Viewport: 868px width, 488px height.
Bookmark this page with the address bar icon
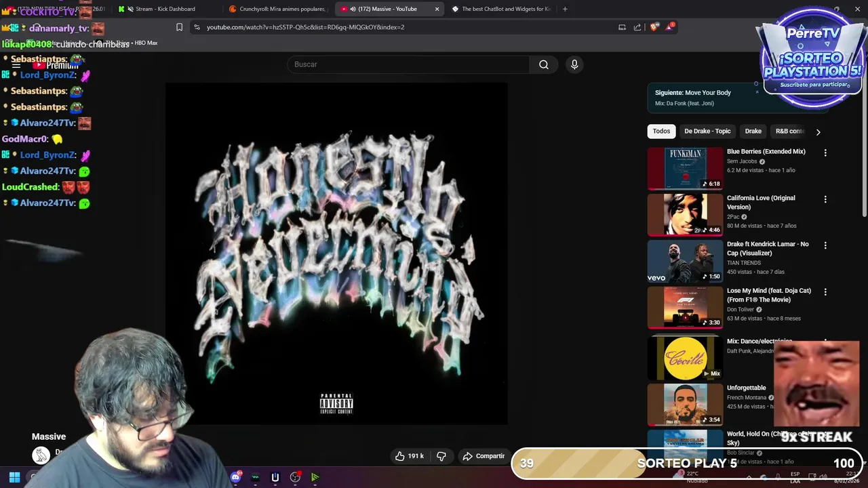179,27
